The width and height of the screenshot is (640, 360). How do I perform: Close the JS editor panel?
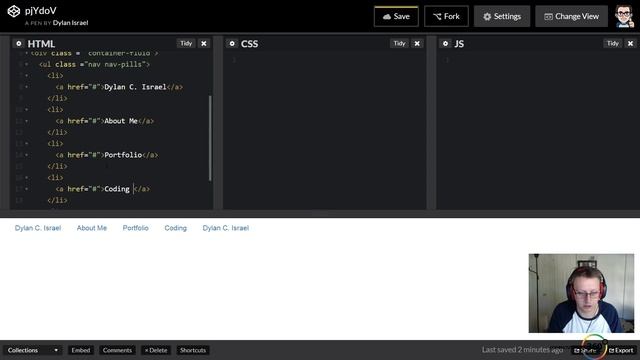coord(630,43)
